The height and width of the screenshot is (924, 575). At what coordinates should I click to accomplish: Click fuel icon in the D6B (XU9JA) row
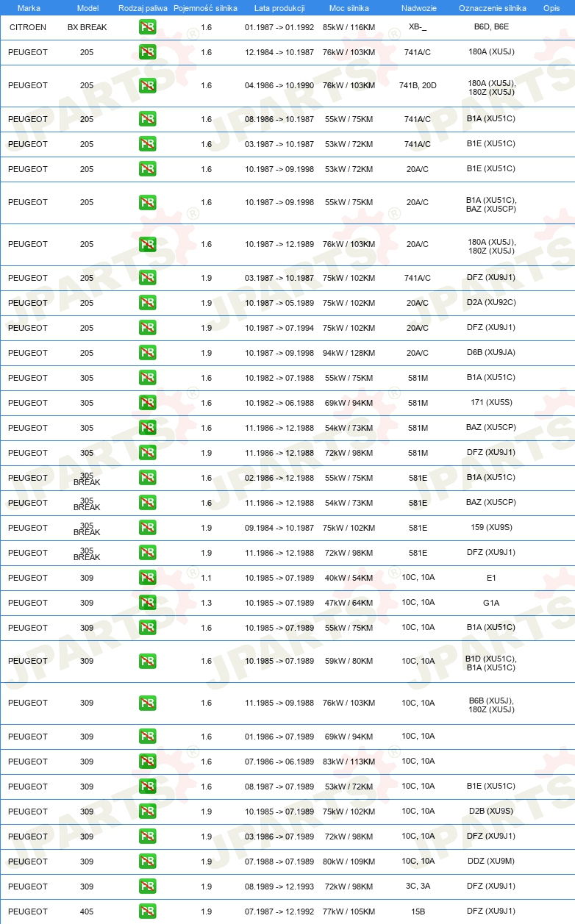tap(147, 353)
